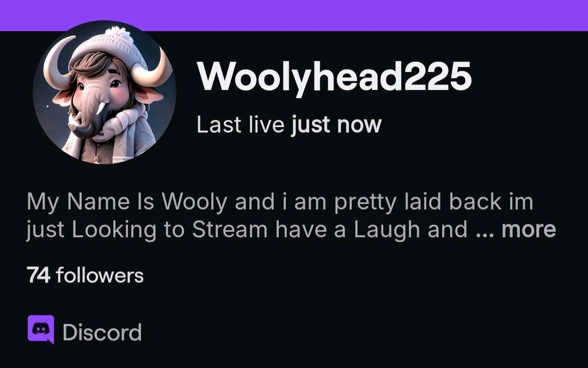
Task: Click the Discord text label
Action: tap(102, 332)
